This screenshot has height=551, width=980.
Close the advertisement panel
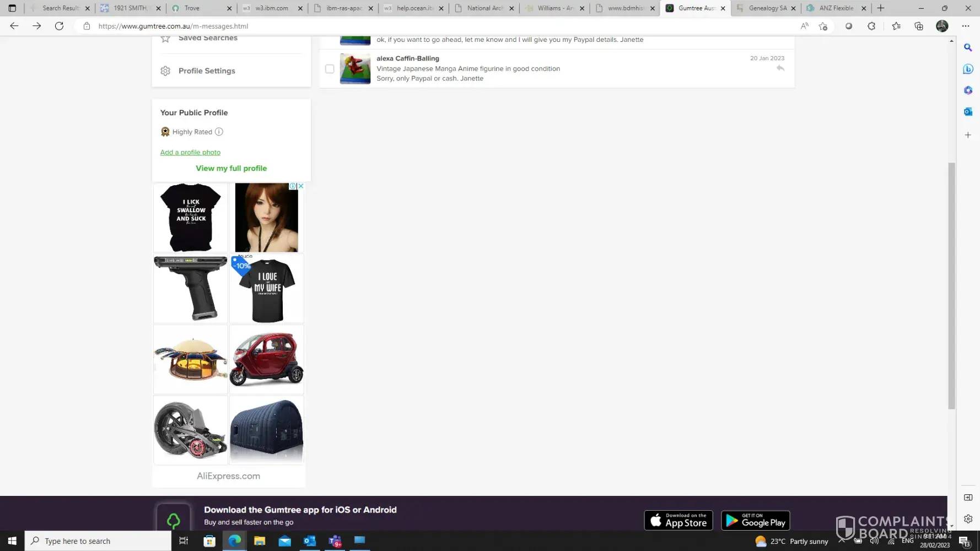click(300, 186)
